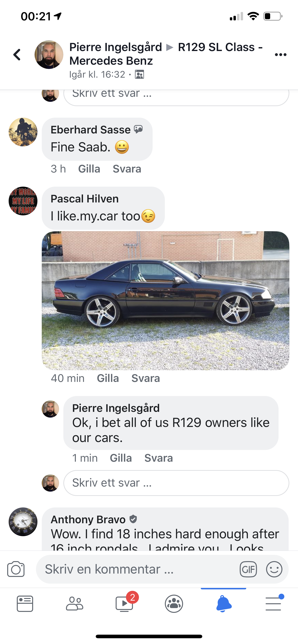Open the three-dot post options menu
The height and width of the screenshot is (644, 298).
click(x=280, y=55)
